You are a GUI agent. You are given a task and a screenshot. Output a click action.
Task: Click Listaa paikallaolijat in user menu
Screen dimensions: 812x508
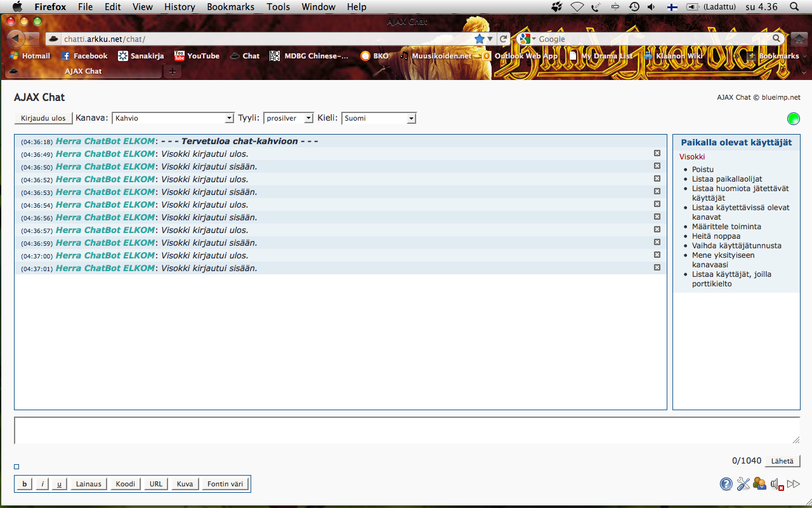coord(727,179)
